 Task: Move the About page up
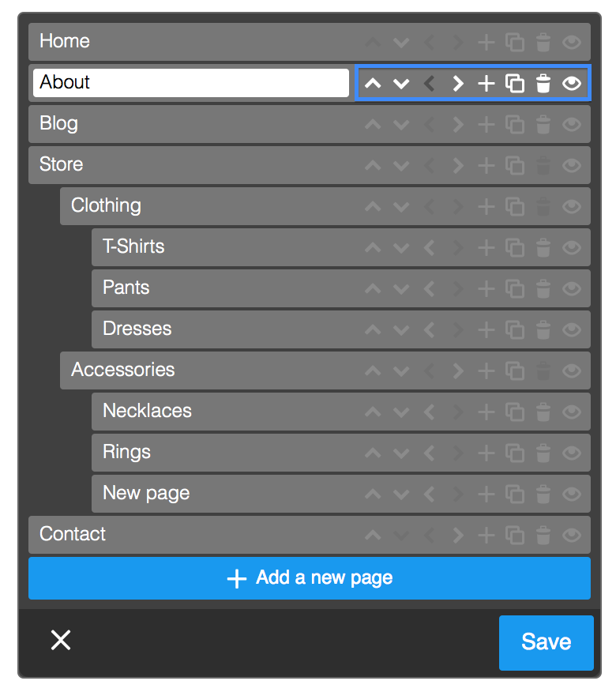pyautogui.click(x=373, y=84)
